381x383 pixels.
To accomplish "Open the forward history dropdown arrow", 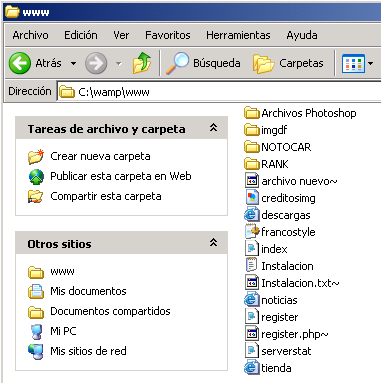I will [x=119, y=63].
